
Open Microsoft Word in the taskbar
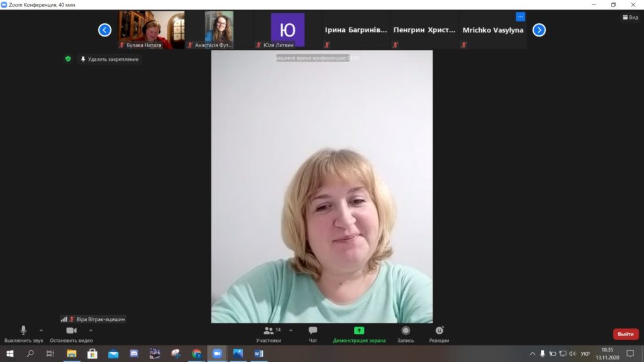(x=258, y=353)
